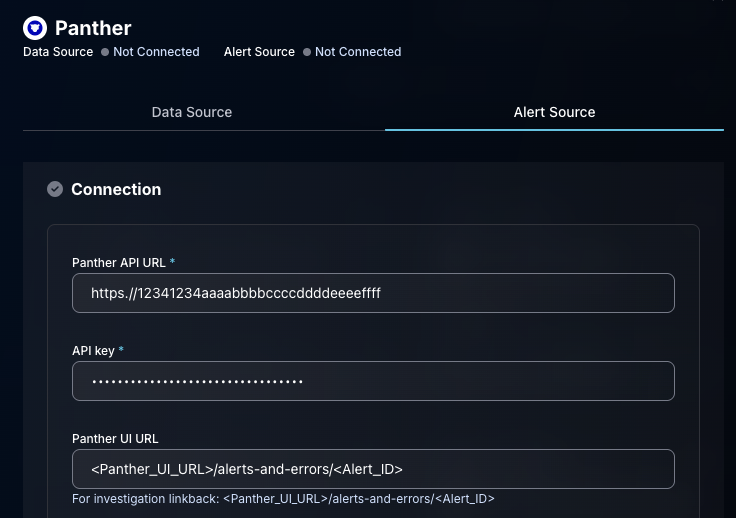Click into the masked API key field
The image size is (736, 518).
tap(373, 381)
